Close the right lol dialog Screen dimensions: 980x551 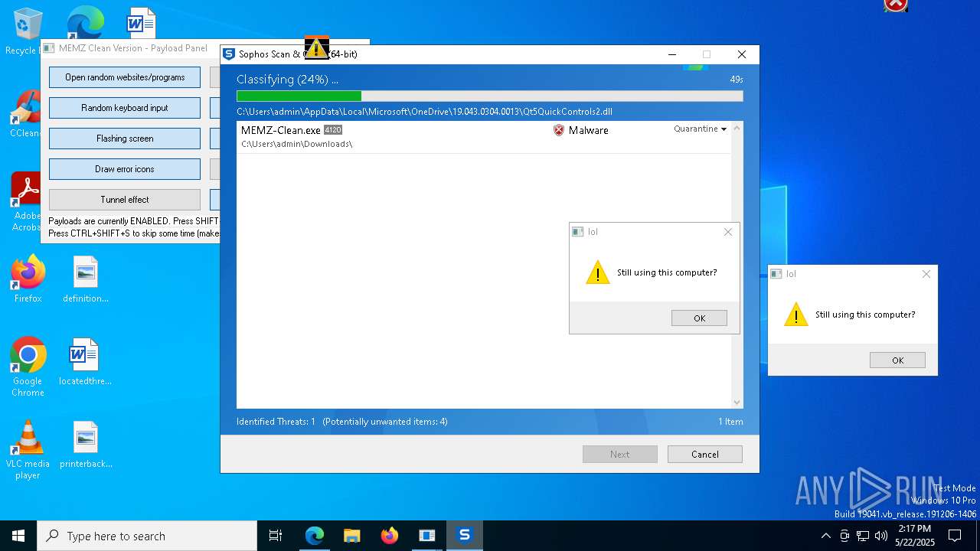tap(926, 274)
